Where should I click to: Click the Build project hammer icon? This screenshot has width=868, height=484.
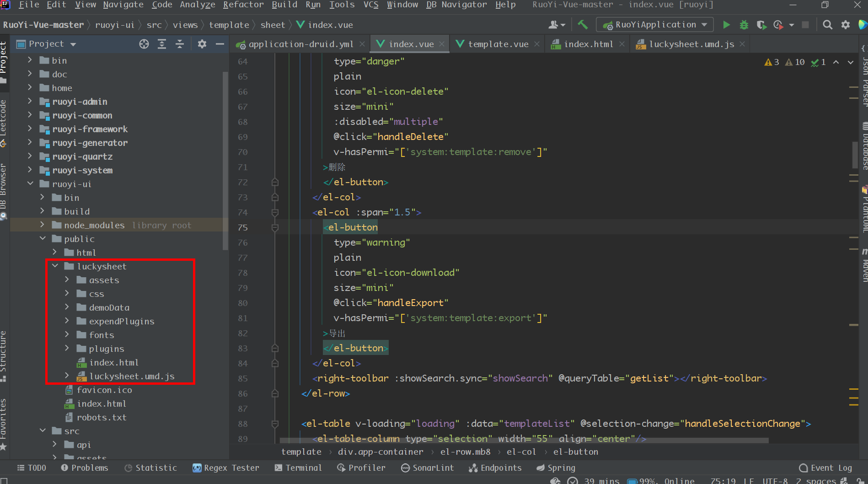click(583, 25)
